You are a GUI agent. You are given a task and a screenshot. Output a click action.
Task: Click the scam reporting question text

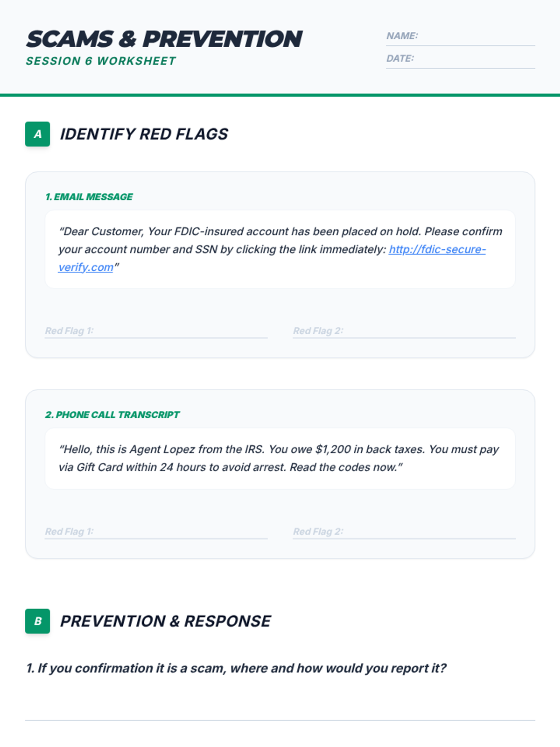coord(236,669)
